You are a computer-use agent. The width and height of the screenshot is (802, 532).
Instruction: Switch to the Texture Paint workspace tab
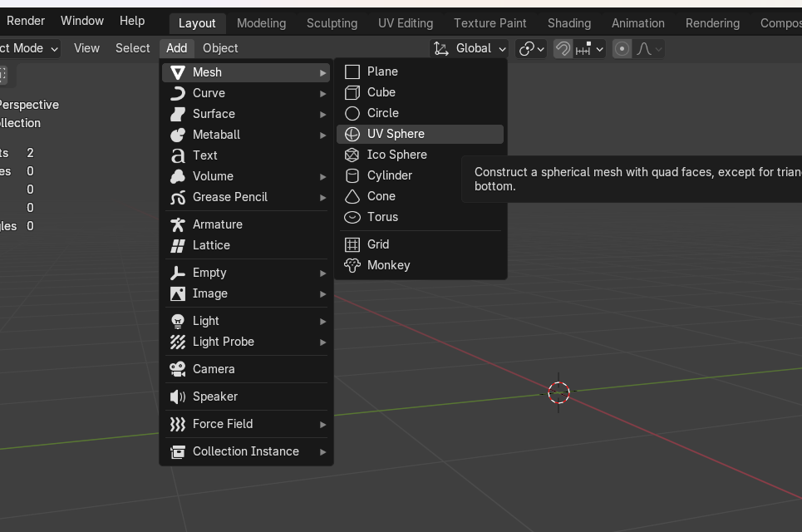click(x=490, y=23)
